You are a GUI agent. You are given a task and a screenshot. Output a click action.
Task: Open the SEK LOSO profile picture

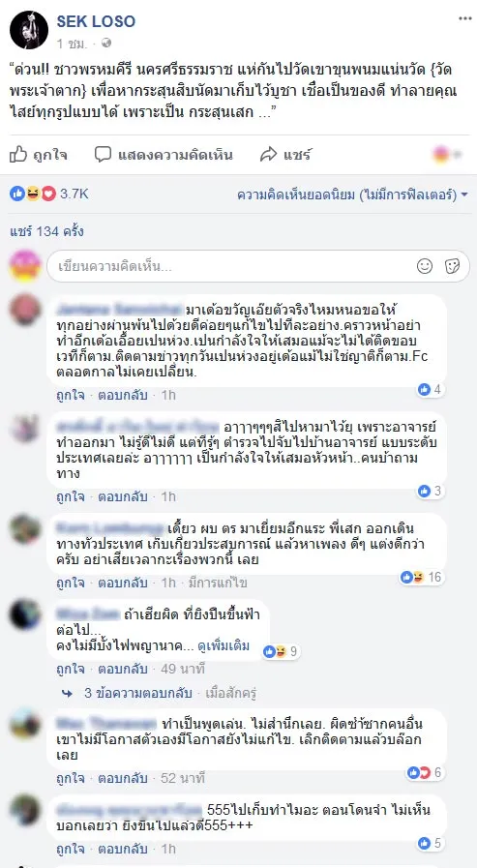click(29, 30)
